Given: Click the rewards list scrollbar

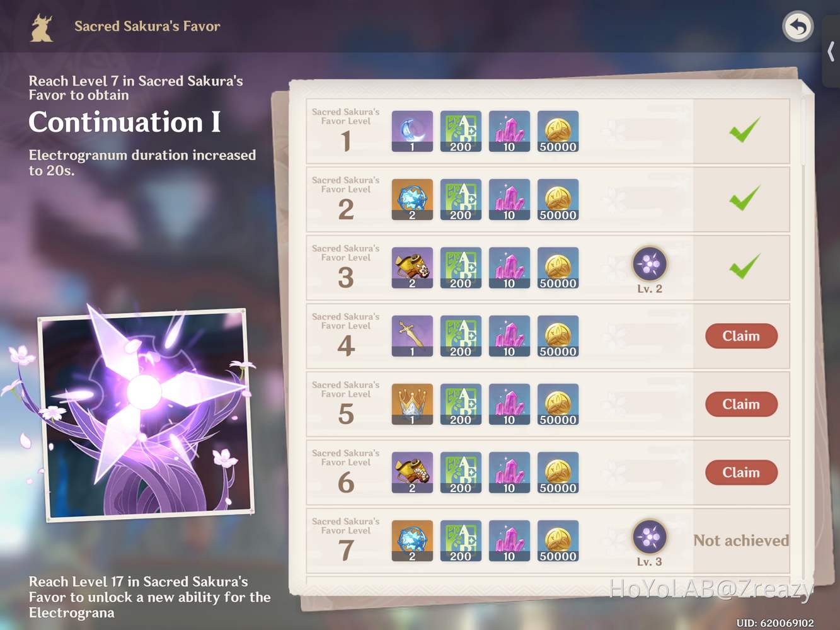Looking at the screenshot, I should coord(803,131).
